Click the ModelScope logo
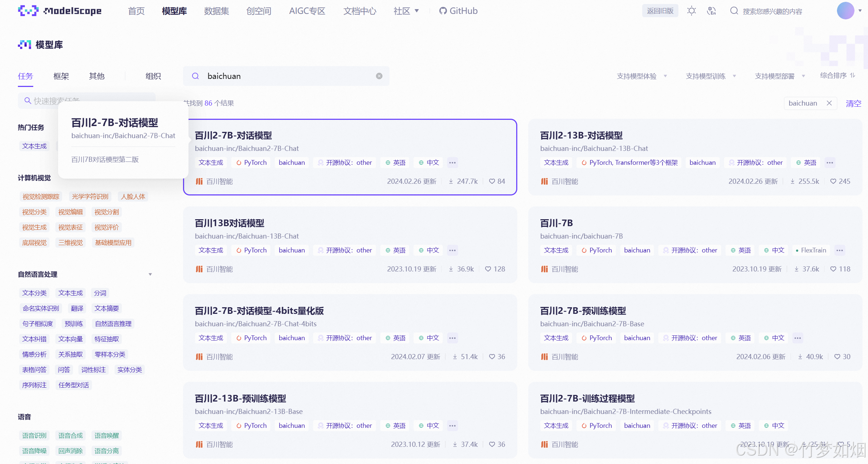 click(x=60, y=11)
